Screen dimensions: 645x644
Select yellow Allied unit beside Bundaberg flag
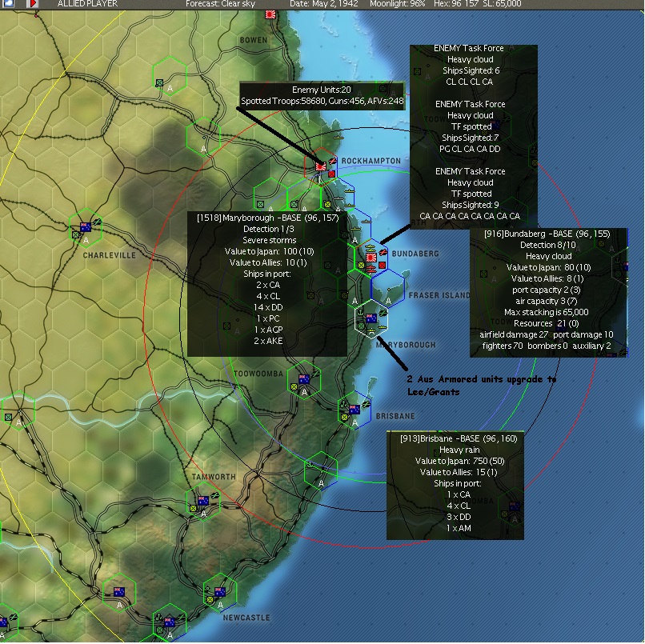[361, 266]
